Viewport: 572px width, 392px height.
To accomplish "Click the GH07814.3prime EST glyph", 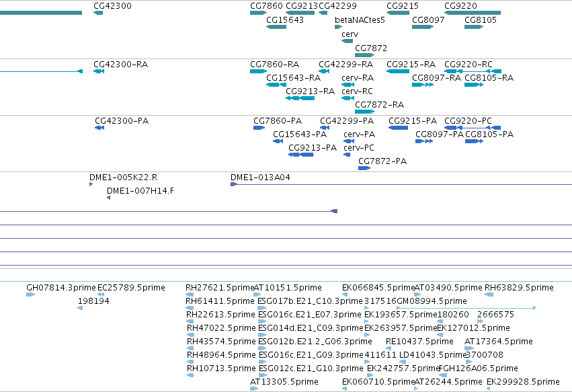I will [31, 295].
